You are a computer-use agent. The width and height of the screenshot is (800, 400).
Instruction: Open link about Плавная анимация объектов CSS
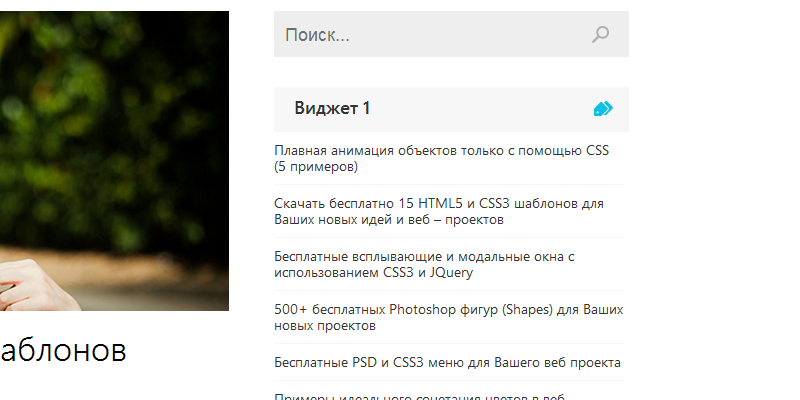click(x=441, y=158)
